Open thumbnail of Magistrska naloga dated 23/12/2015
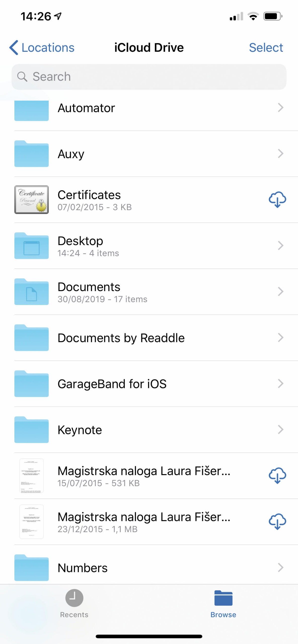This screenshot has height=644, width=298. (x=32, y=521)
